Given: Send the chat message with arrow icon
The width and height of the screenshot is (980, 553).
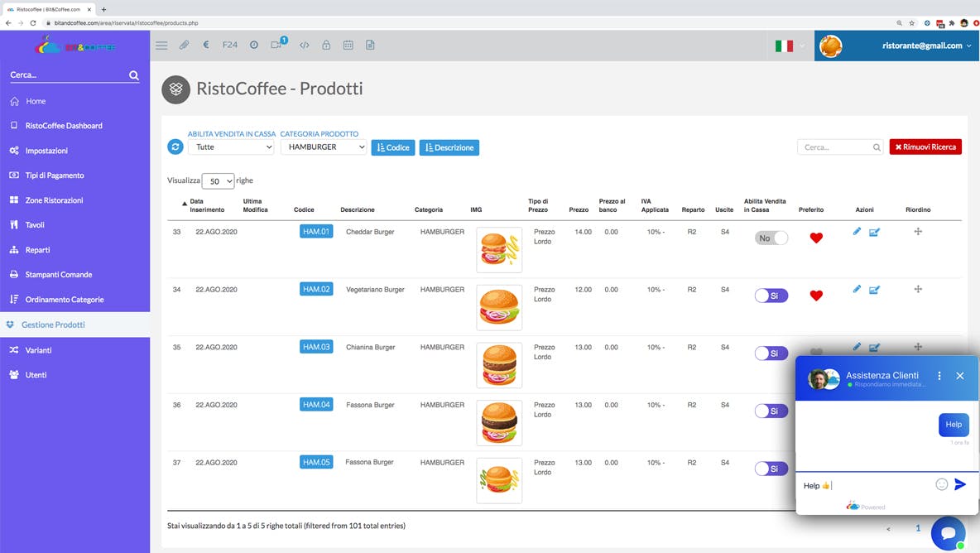Looking at the screenshot, I should [x=960, y=485].
